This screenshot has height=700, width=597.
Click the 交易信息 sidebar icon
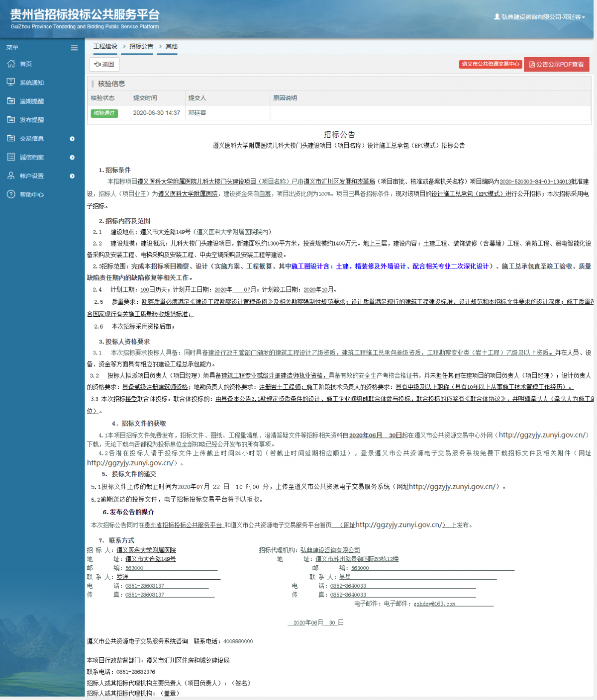pos(11,138)
